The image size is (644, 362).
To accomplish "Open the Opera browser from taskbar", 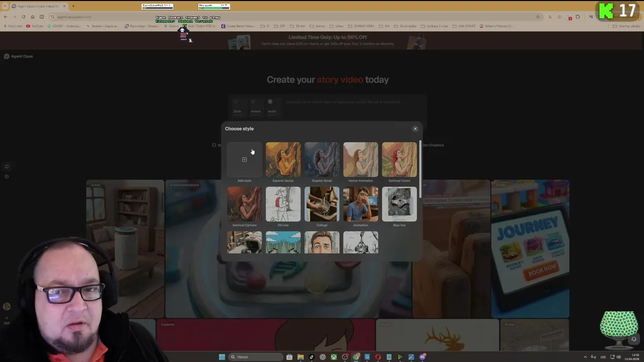I will [378, 357].
